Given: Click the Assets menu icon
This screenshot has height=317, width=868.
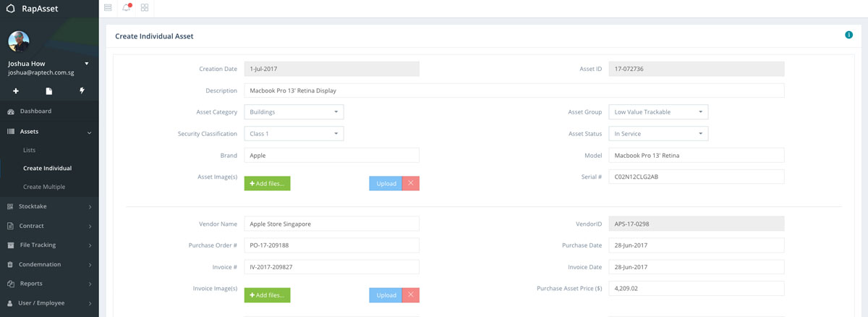Looking at the screenshot, I should (x=11, y=132).
